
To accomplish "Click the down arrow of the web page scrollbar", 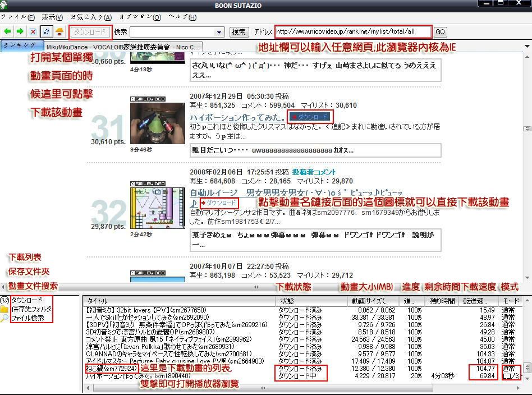I will tap(528, 278).
